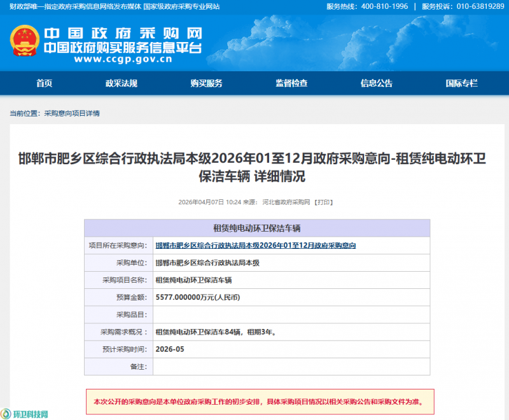Click the 租赁纯电动环卫保洁车辆 table header

click(256, 228)
